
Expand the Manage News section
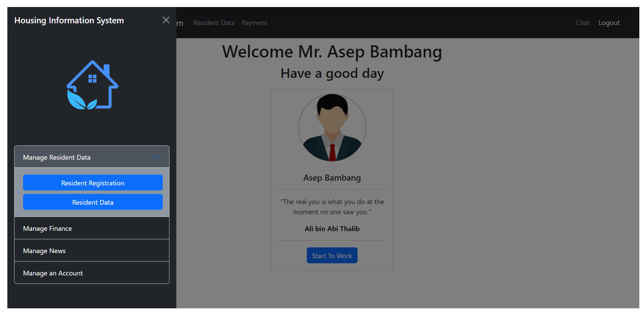click(x=92, y=251)
